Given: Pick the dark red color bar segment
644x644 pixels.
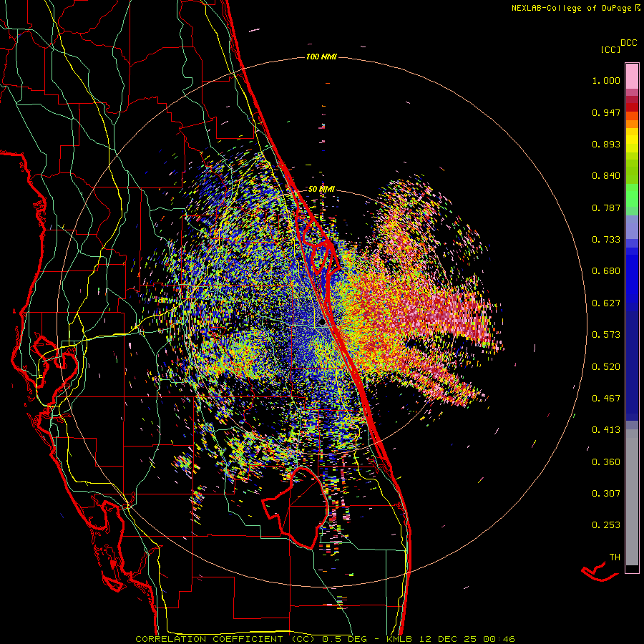Looking at the screenshot, I should (x=632, y=107).
